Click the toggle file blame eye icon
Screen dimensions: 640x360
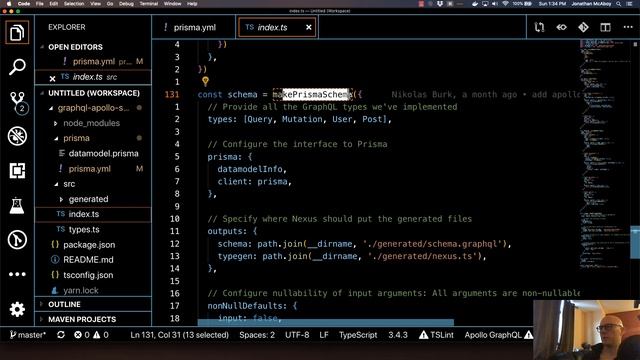click(x=561, y=27)
